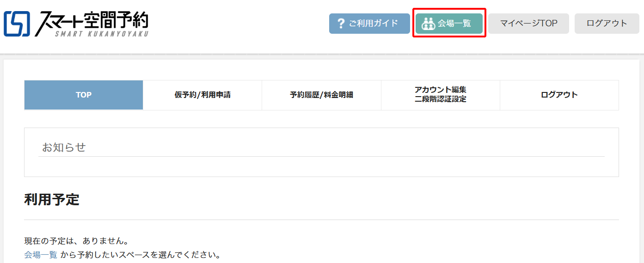Select the TOP tab
This screenshot has height=263, width=644.
click(84, 95)
